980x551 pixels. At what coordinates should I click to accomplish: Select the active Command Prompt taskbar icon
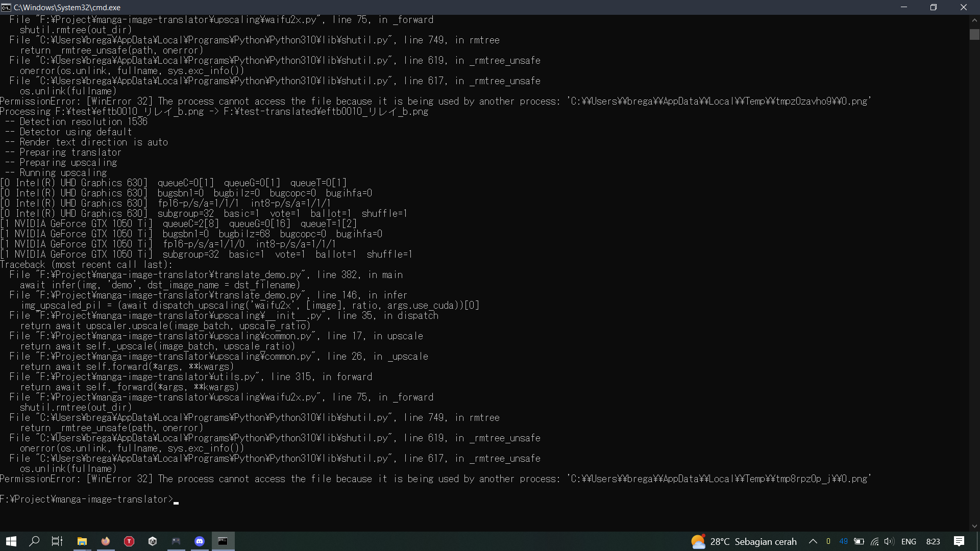tap(223, 541)
